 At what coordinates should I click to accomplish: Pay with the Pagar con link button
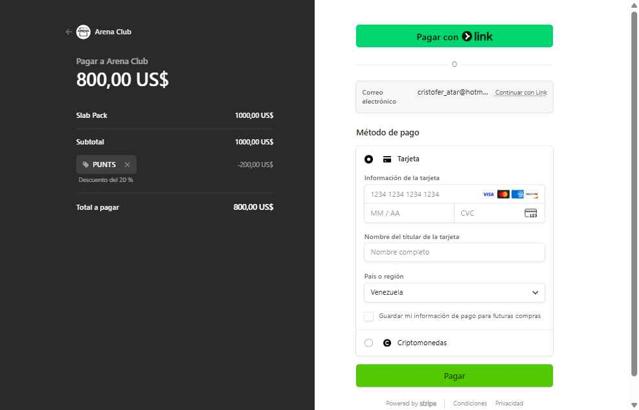[454, 36]
